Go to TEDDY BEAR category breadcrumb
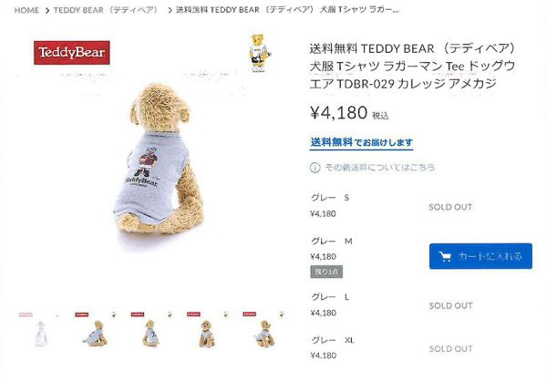This screenshot has height=392, width=547. click(x=106, y=10)
